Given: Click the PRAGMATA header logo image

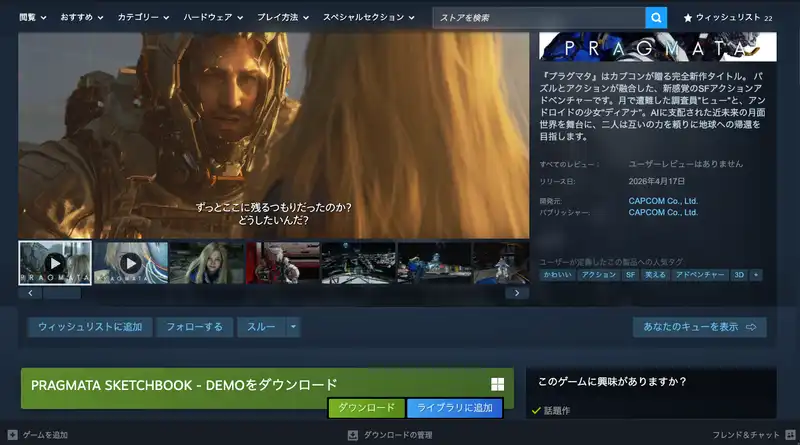Looking at the screenshot, I should (x=658, y=47).
